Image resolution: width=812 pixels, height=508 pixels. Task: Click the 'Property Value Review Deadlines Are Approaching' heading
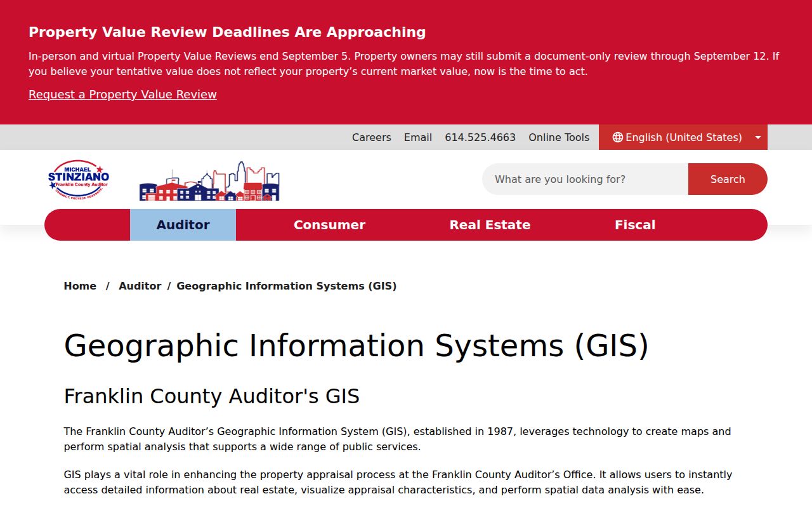(227, 32)
